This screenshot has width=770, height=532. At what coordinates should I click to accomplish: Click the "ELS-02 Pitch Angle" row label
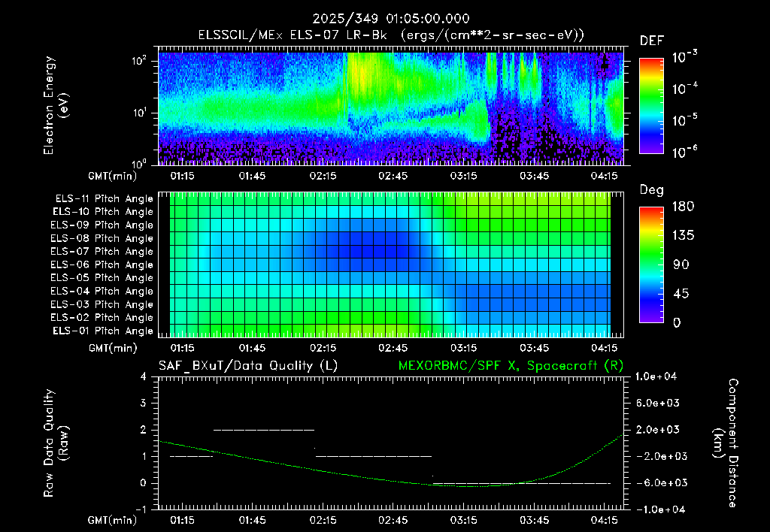pos(102,318)
